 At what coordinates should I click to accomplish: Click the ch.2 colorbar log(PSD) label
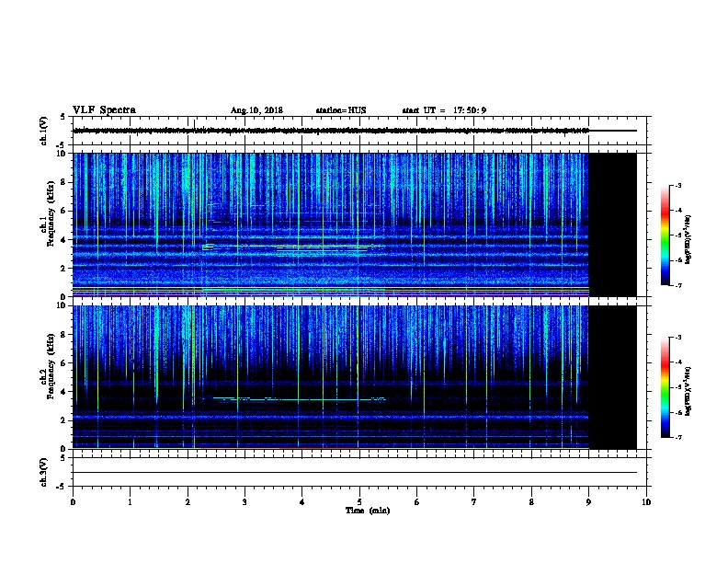coord(688,391)
